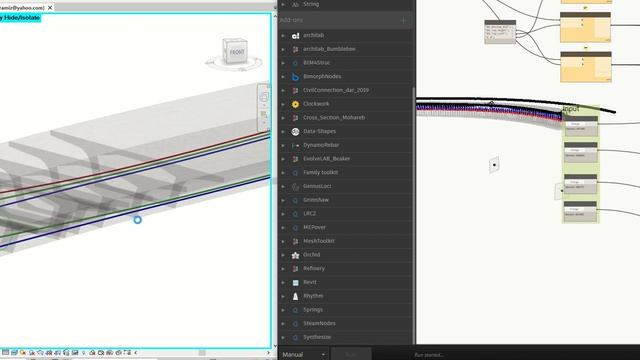
Task: Click Temporary Hide/Isolate glasses icon
Action: (75, 352)
